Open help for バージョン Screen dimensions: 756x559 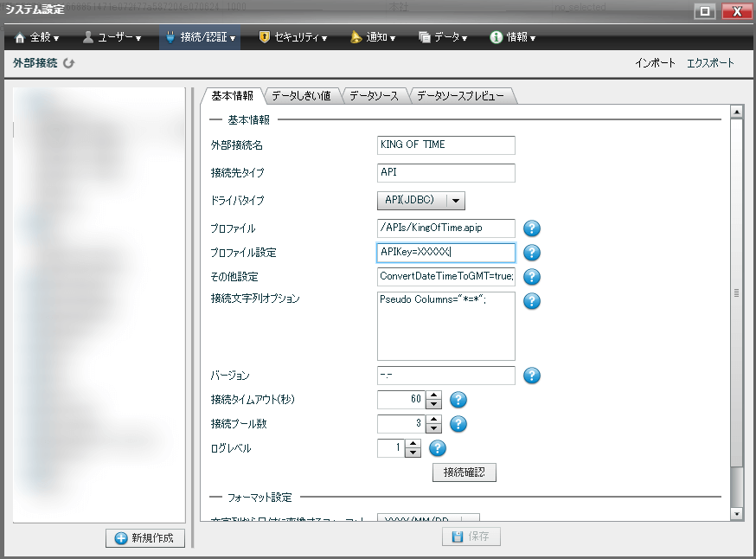pos(532,376)
